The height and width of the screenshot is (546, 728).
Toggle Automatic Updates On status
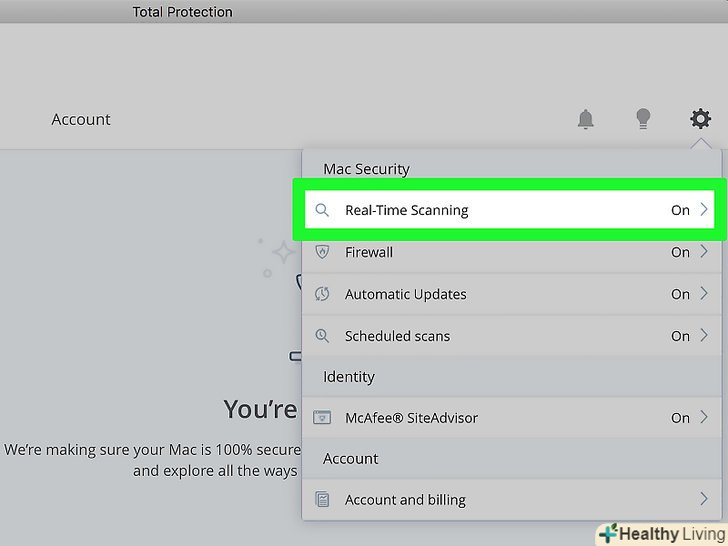pos(680,294)
